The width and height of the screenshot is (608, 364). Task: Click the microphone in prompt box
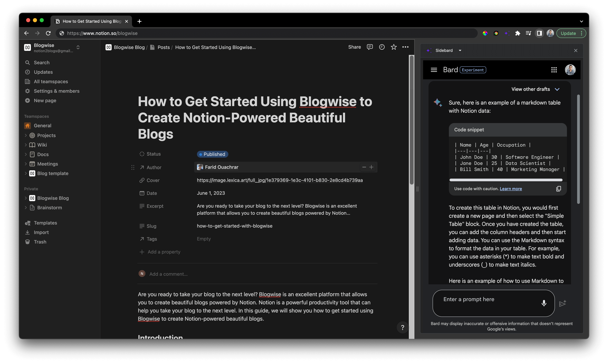tap(544, 303)
